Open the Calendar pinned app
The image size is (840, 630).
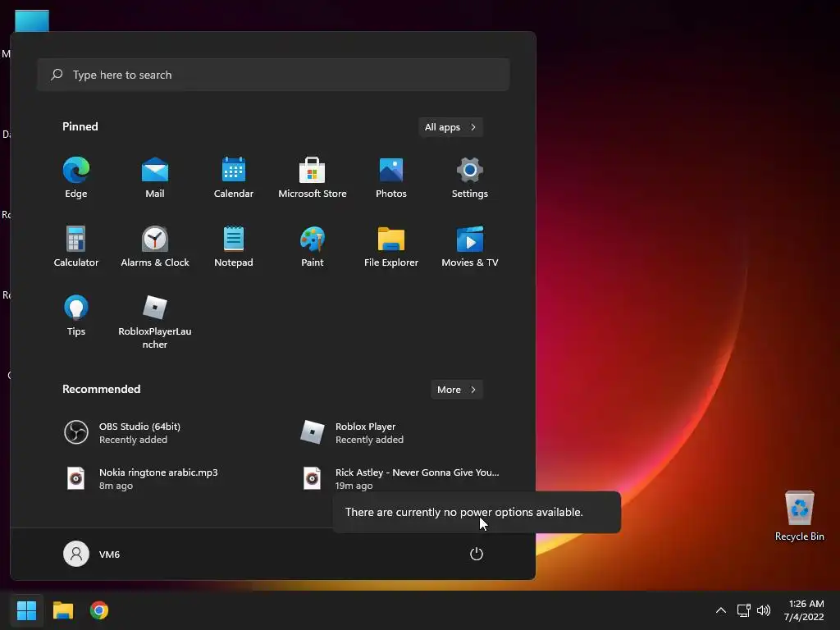pyautogui.click(x=234, y=178)
